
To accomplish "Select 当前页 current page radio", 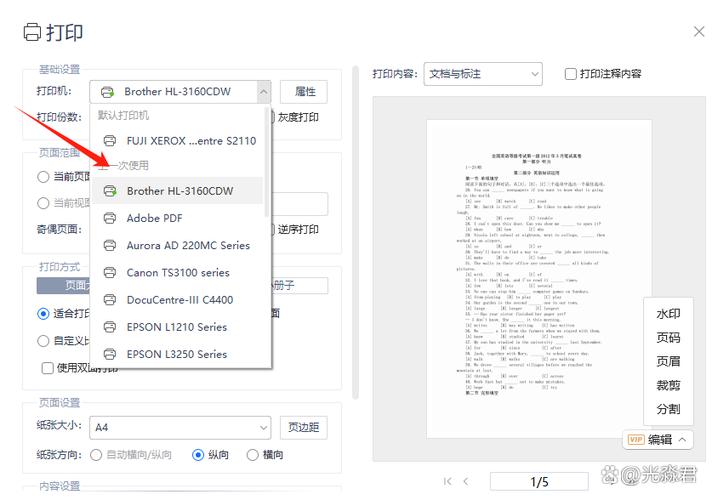I will (x=43, y=177).
